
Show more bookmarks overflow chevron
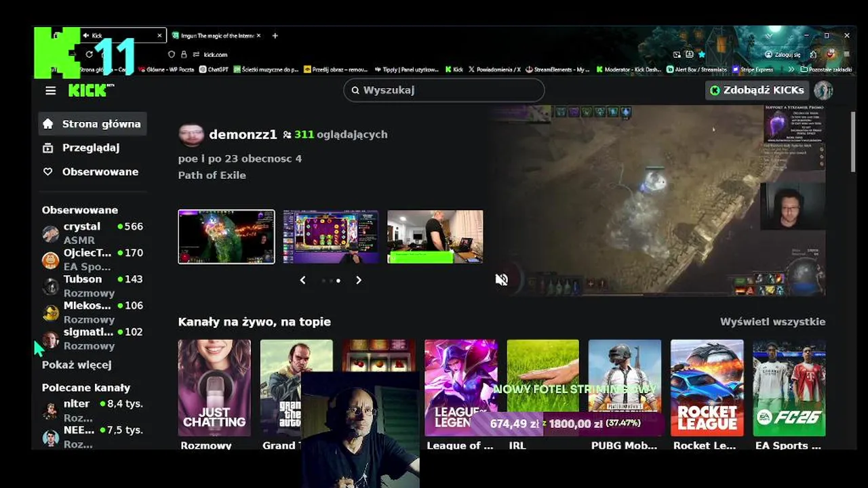pyautogui.click(x=791, y=69)
